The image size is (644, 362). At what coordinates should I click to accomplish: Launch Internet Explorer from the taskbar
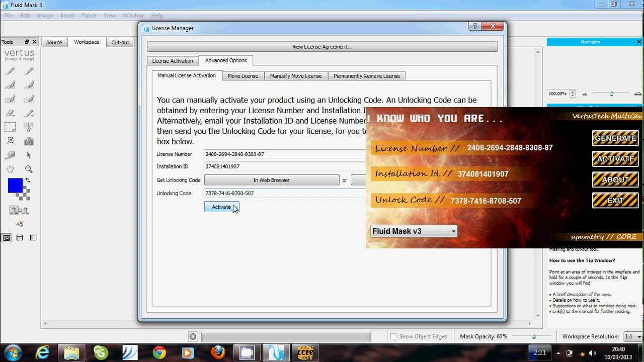point(42,352)
